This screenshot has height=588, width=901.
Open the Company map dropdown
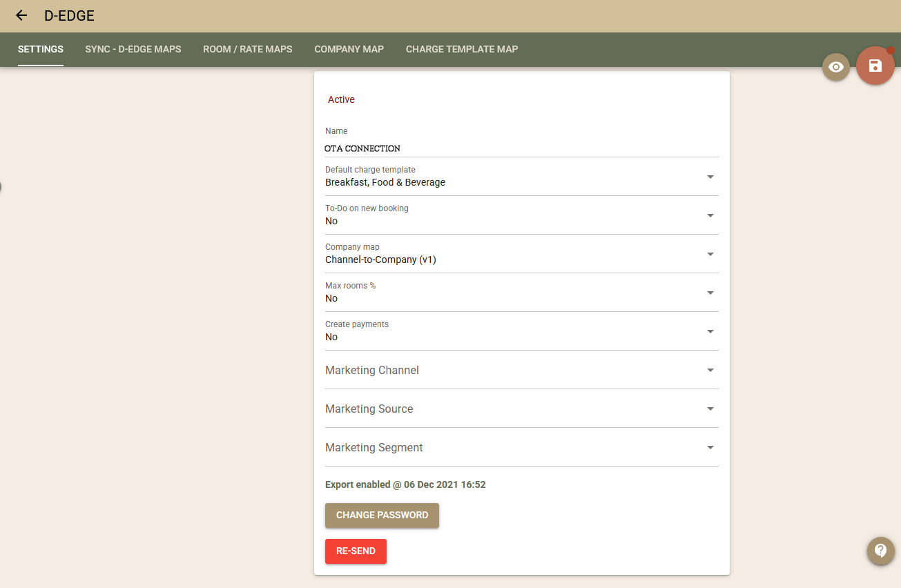point(521,254)
